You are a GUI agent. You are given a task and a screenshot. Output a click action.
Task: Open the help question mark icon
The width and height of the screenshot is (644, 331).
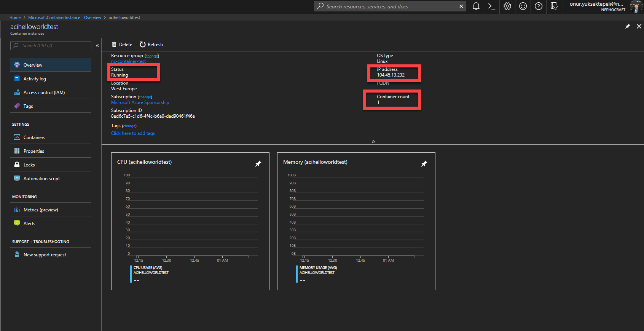[x=539, y=6]
